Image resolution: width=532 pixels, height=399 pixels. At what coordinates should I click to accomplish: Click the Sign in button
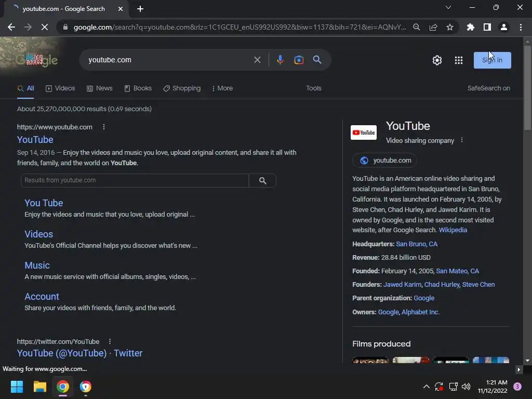point(493,60)
